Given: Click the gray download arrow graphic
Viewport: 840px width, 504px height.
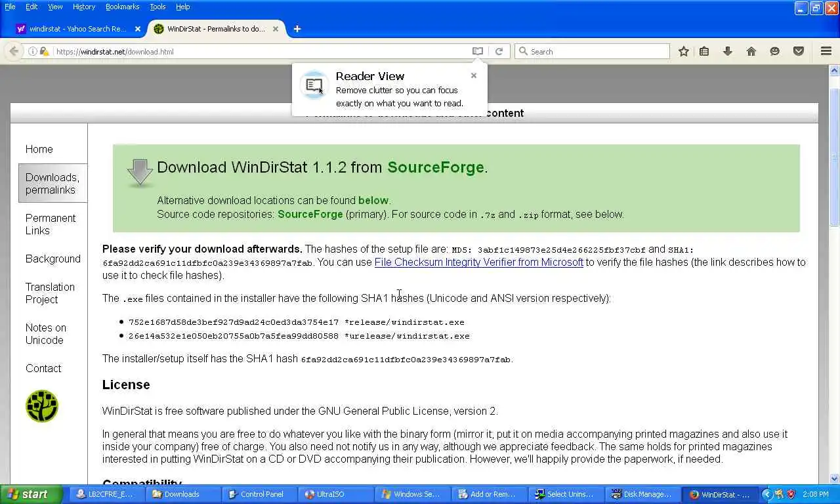Looking at the screenshot, I should [x=140, y=173].
